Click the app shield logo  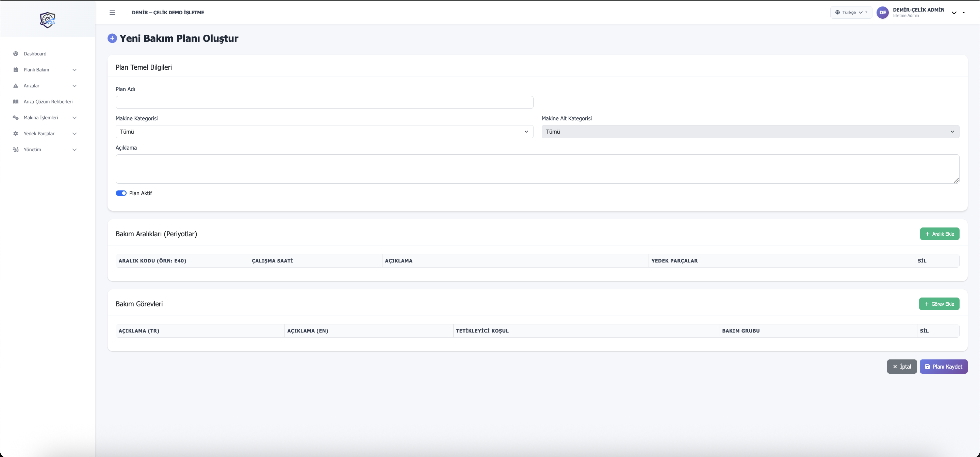pos(48,20)
